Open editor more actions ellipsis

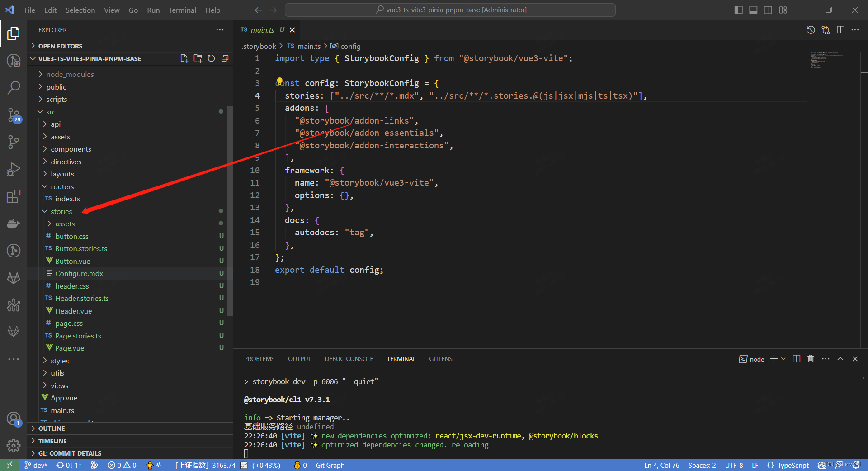point(855,30)
